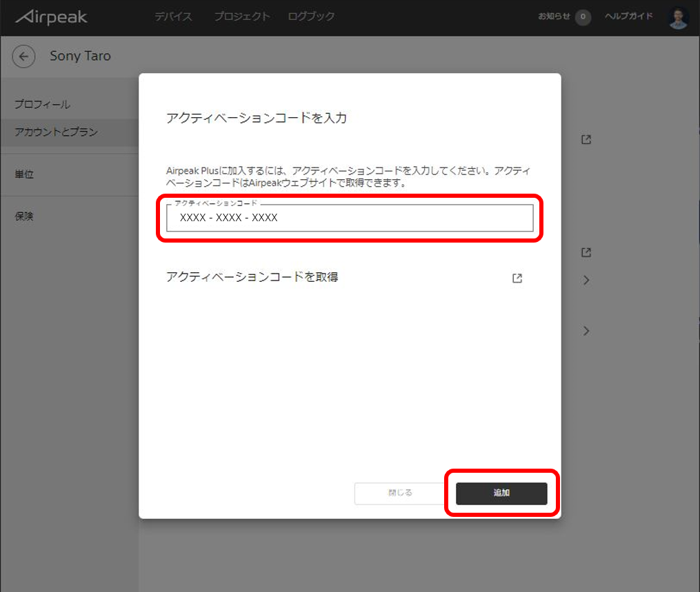Open the ヘルプガイド link
This screenshot has width=700, height=592.
tap(628, 17)
